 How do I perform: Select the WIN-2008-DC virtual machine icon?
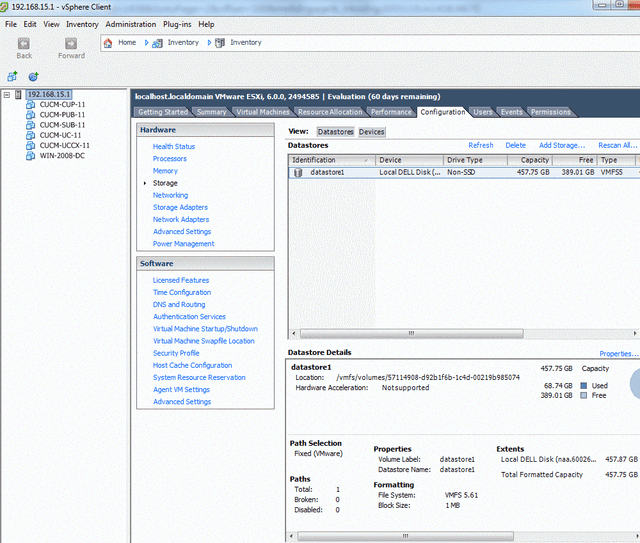pos(32,156)
